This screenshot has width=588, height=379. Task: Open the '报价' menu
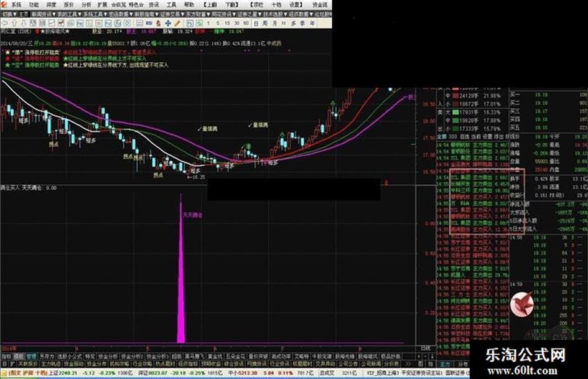68,4
